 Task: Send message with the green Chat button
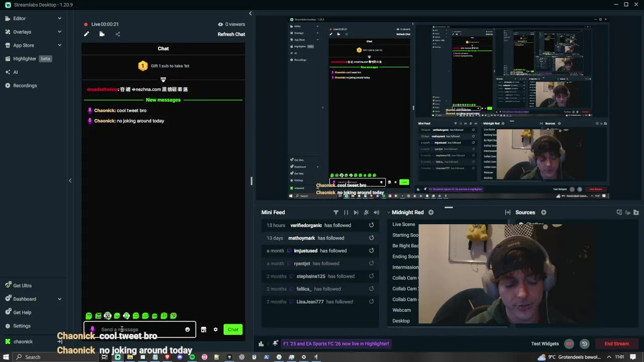[233, 329]
